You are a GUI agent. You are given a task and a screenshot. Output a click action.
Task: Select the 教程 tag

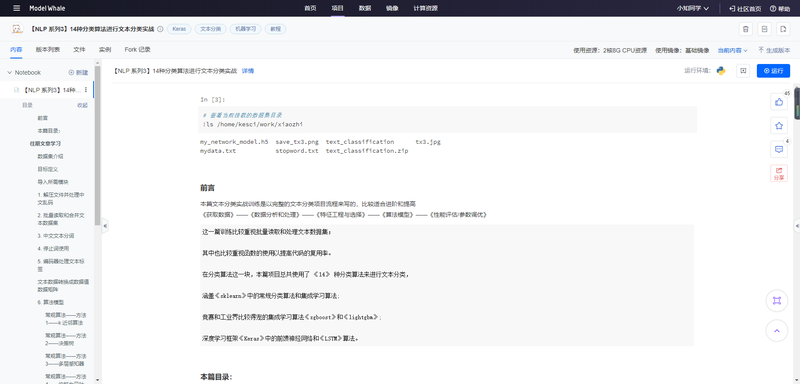[276, 29]
